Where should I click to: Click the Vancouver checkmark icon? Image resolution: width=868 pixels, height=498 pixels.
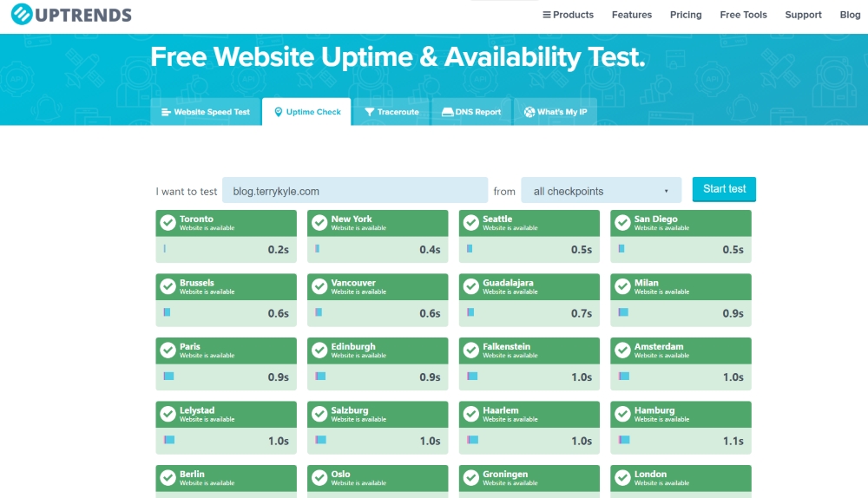point(319,286)
